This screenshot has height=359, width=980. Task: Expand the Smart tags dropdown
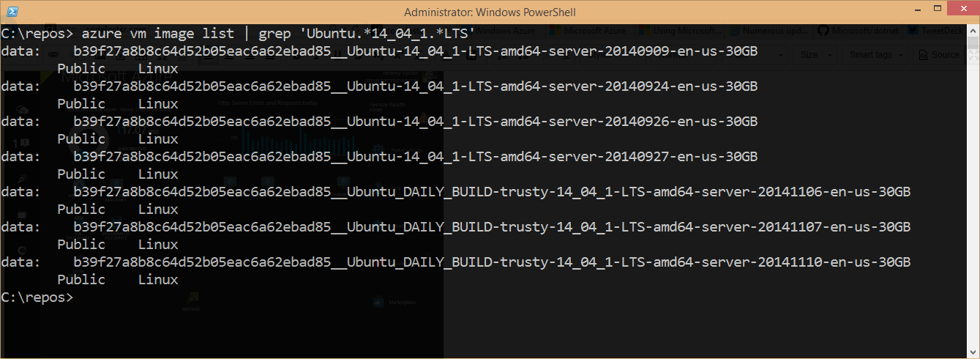coord(874,55)
